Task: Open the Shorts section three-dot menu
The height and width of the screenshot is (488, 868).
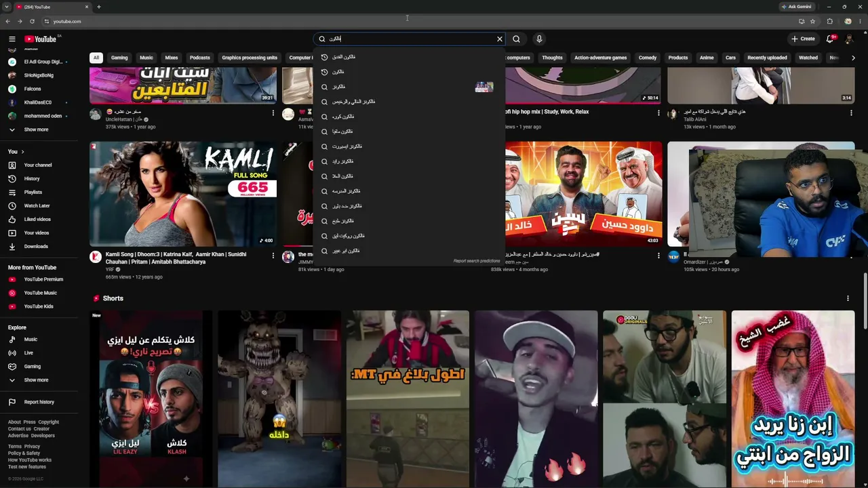Action: tap(848, 298)
